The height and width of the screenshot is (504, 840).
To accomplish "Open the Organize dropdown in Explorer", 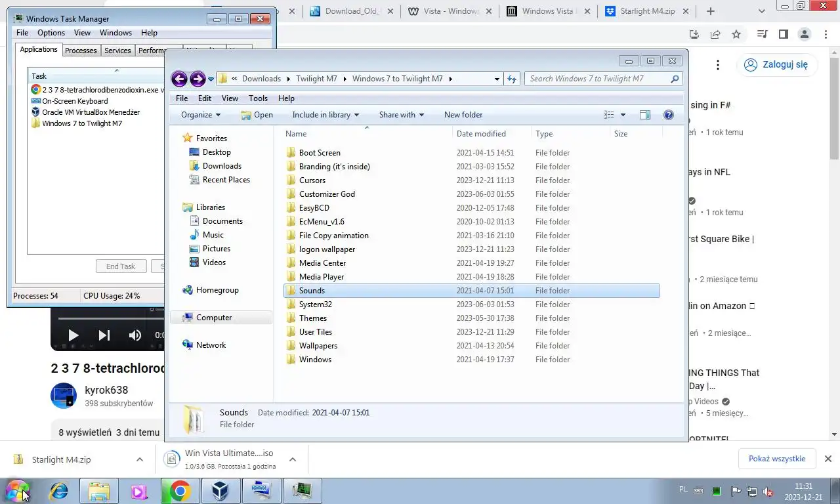I will tap(201, 115).
